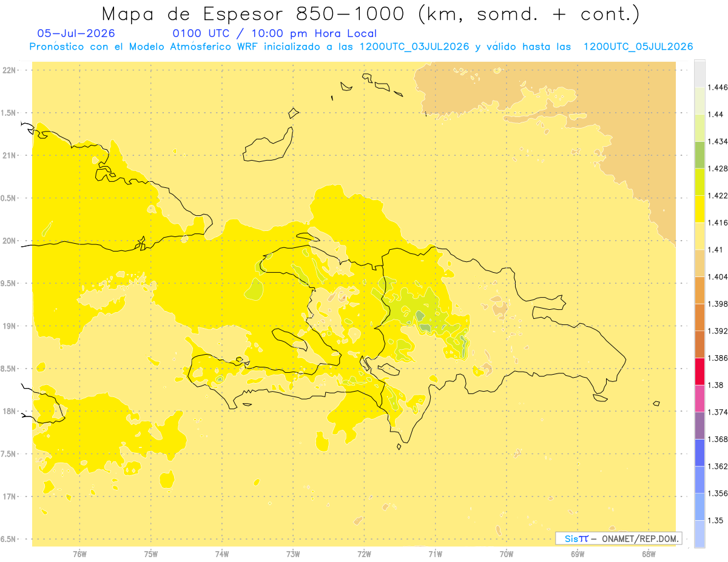Image resolution: width=728 pixels, height=562 pixels.
Task: Click the colorbar value 1.362
Action: [718, 466]
